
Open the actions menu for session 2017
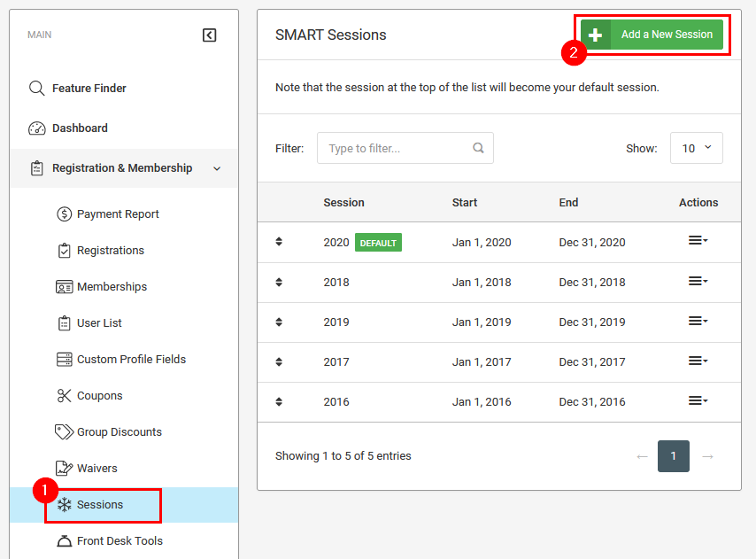pyautogui.click(x=698, y=361)
